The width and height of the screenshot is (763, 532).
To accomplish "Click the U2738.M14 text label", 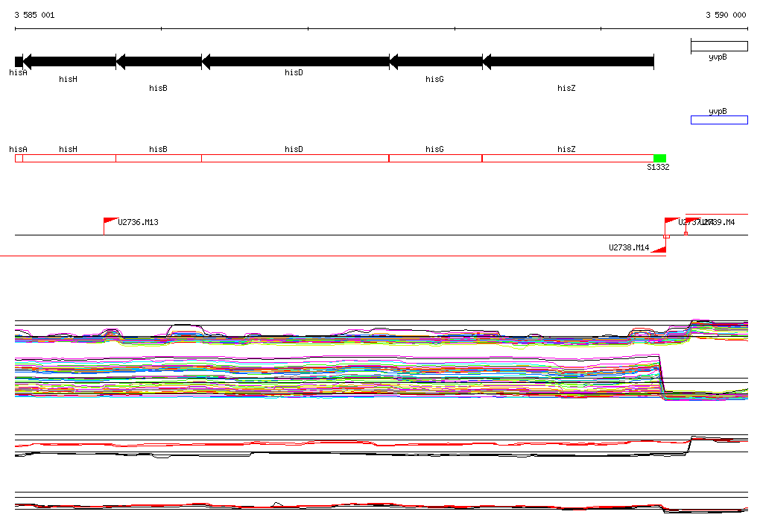I will (x=628, y=248).
